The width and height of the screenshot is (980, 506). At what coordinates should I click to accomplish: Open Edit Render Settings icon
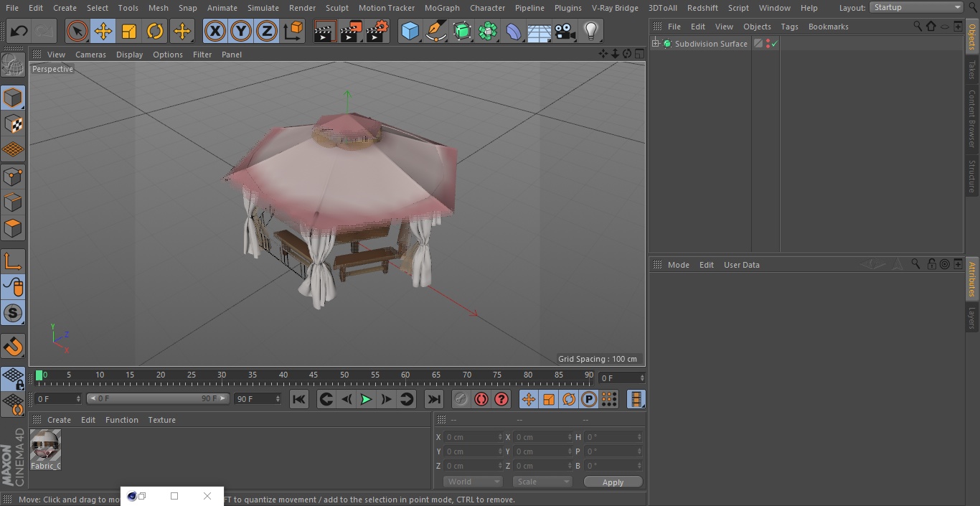(x=377, y=31)
